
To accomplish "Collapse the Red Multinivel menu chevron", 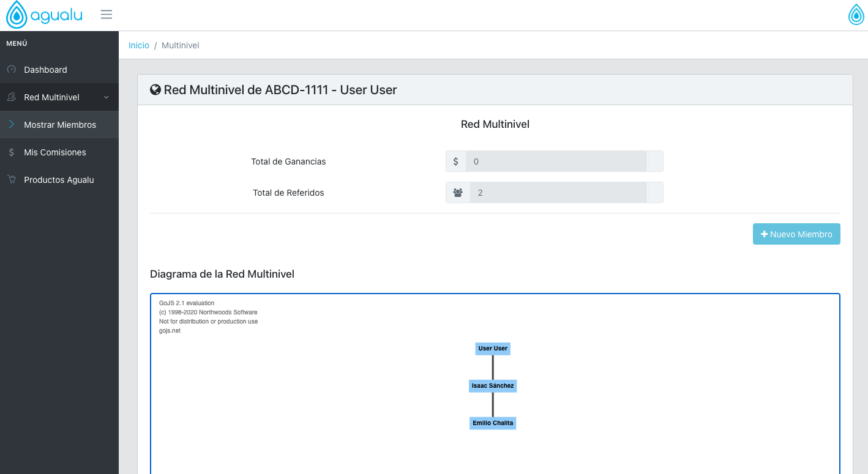I will click(x=107, y=97).
